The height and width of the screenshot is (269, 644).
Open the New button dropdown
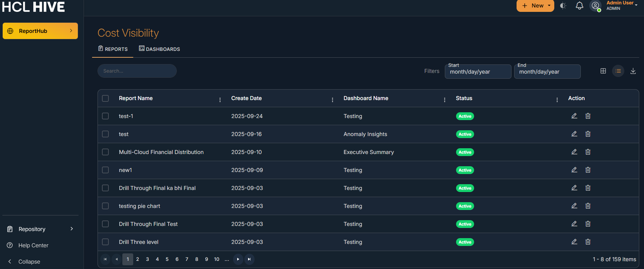pyautogui.click(x=535, y=6)
